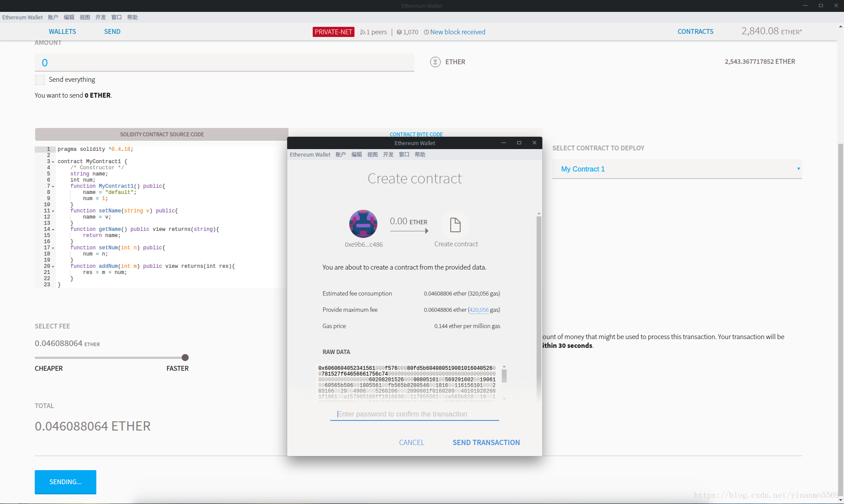
Task: Close the main Ethereum Wallet window
Action: point(836,6)
